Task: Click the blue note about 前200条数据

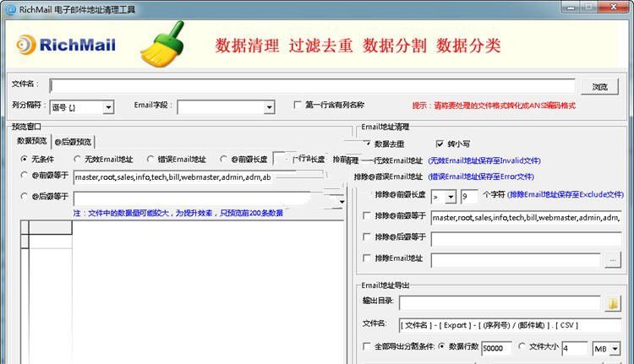Action: pyautogui.click(x=178, y=213)
